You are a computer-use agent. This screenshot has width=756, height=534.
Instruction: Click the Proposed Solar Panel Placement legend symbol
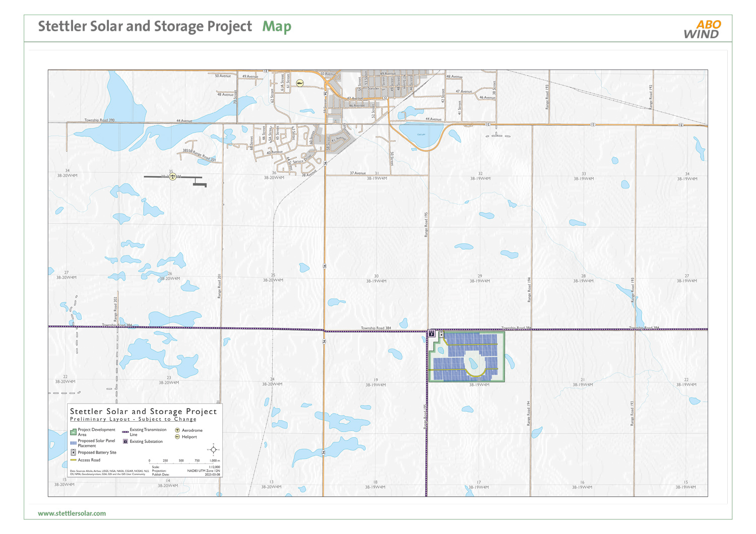[x=73, y=443]
